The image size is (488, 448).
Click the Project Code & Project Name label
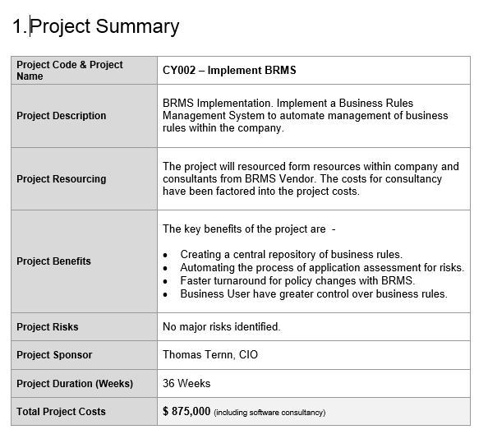coord(70,71)
